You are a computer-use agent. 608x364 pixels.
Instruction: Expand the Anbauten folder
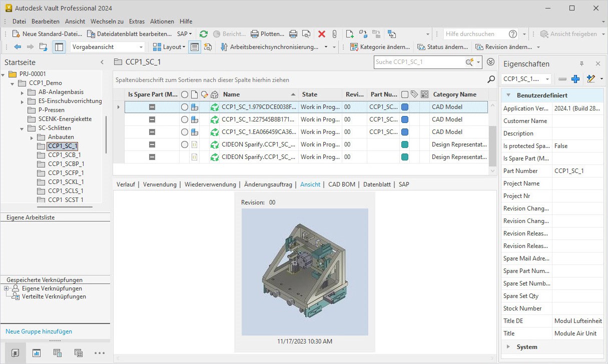coord(32,137)
